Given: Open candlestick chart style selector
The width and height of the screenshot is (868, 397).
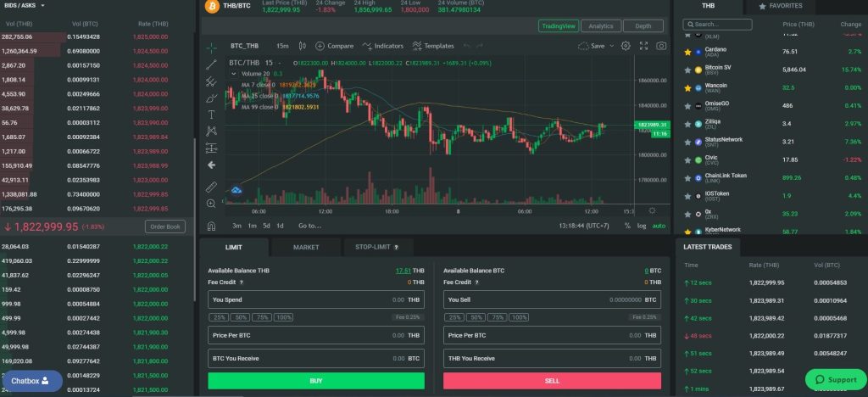Looking at the screenshot, I should coord(303,46).
